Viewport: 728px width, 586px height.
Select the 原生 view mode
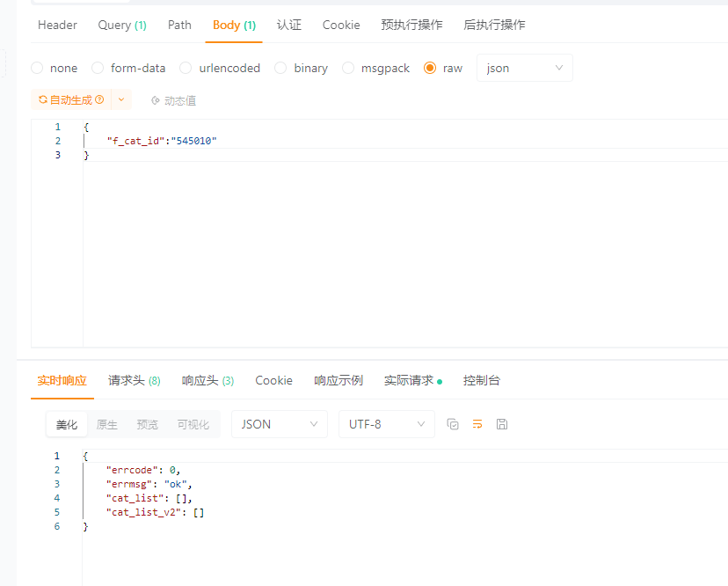(x=106, y=424)
